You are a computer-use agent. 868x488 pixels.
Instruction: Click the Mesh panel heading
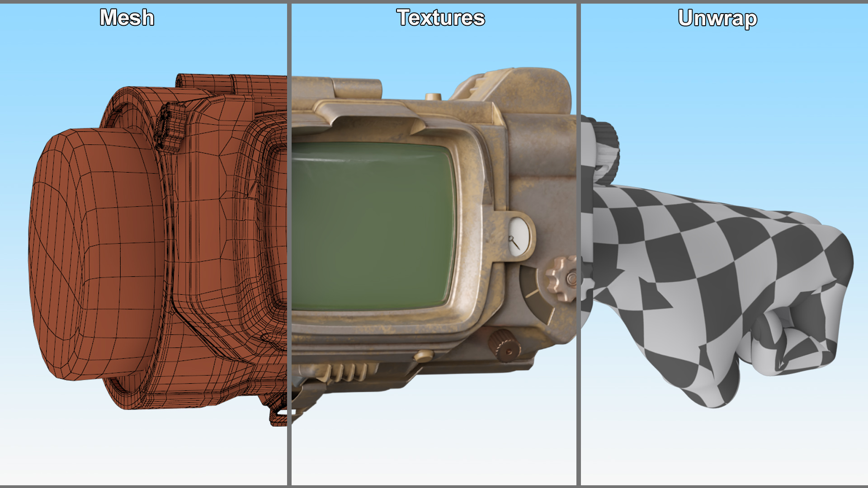127,18
